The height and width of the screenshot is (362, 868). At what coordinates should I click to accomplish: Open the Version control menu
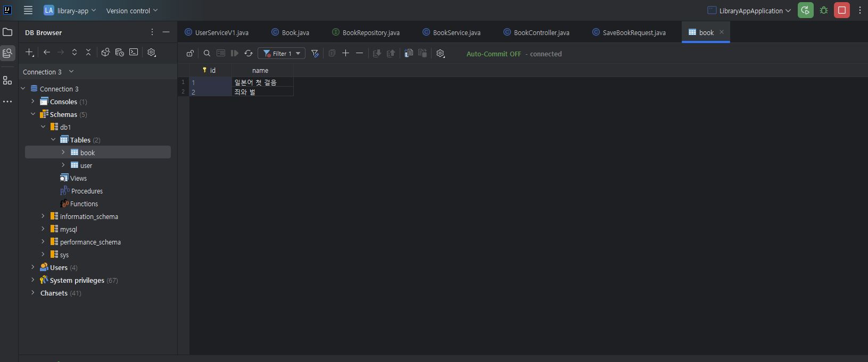tap(132, 11)
